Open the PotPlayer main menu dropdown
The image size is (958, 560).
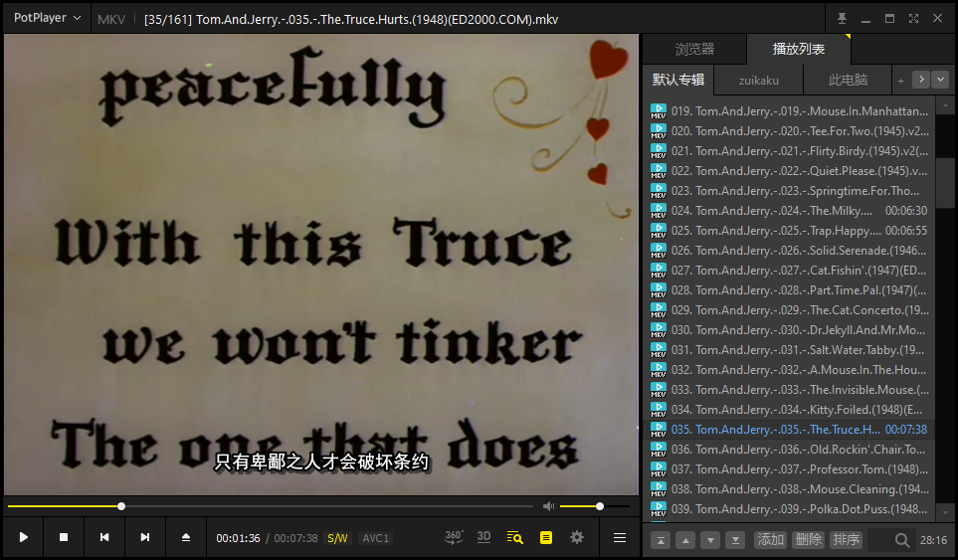tap(47, 18)
